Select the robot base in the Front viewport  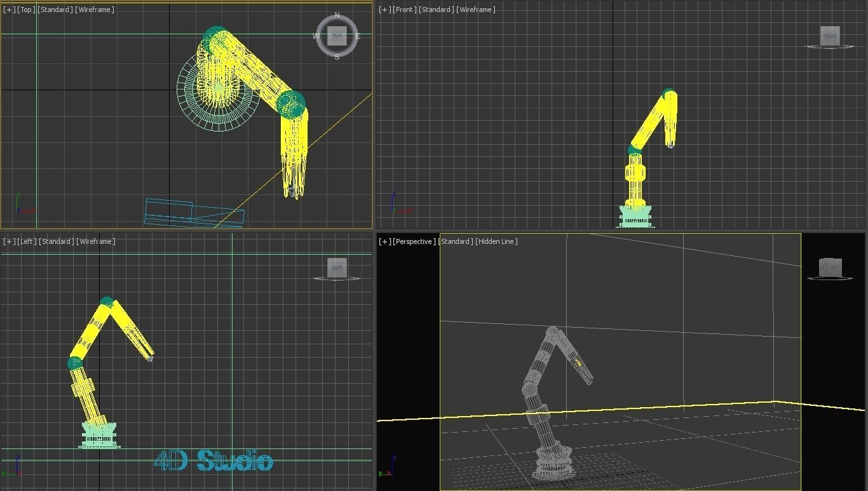click(636, 216)
